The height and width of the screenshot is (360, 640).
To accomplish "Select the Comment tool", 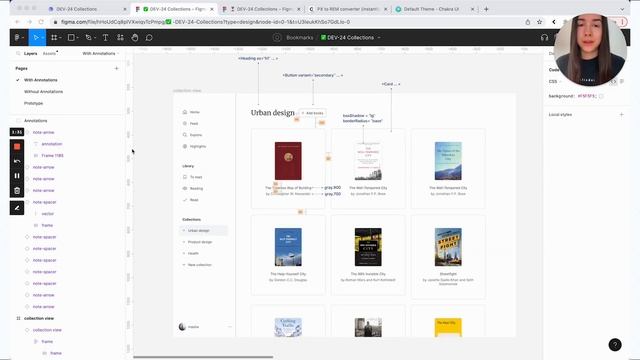I will pyautogui.click(x=149, y=38).
